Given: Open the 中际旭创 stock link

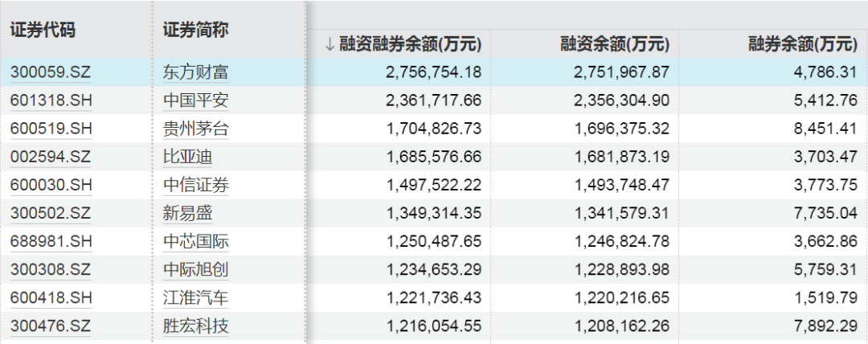Looking at the screenshot, I should point(196,270).
